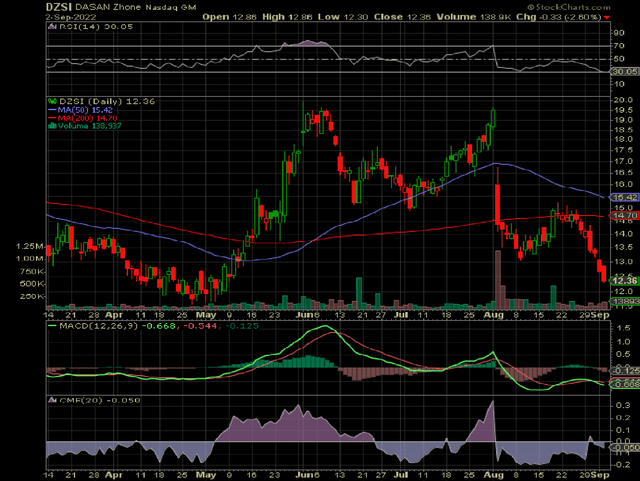Click the MA(50) 15.42 legend entry
The height and width of the screenshot is (481, 640).
coord(85,110)
